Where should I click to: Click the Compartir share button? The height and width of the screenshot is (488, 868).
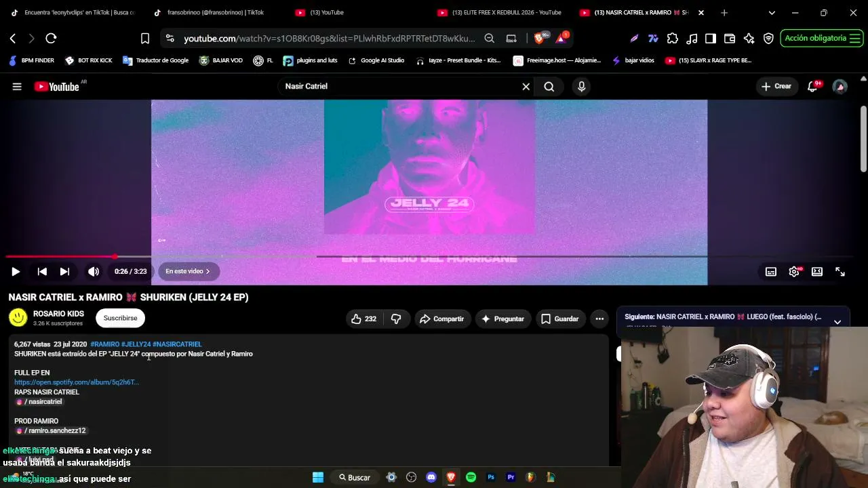[x=441, y=319]
